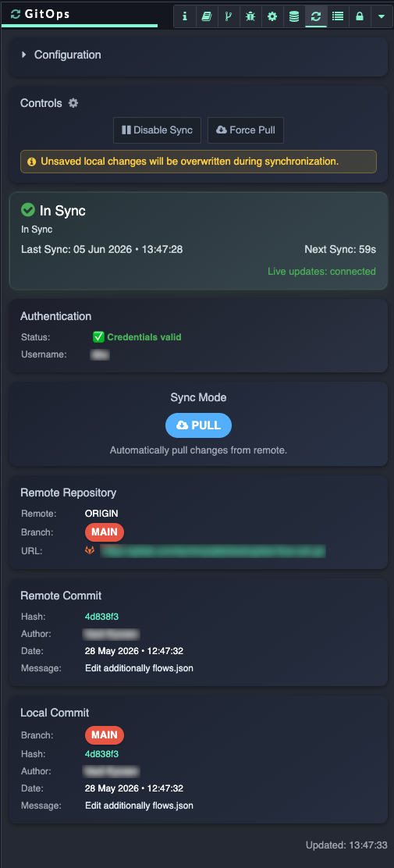Open Local Commit hash 4d838f3
This screenshot has height=868, width=394.
[x=102, y=753]
